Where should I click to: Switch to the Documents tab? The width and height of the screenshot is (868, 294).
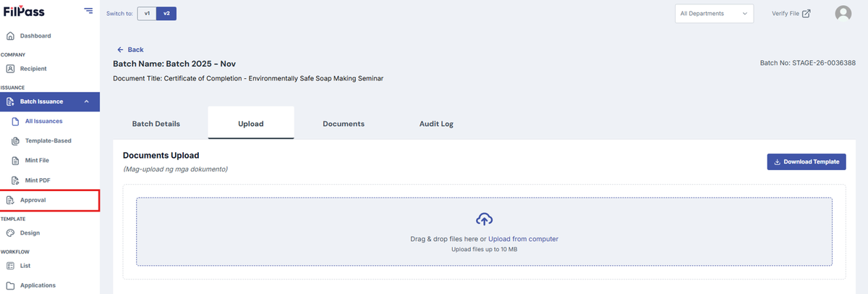[x=344, y=124]
